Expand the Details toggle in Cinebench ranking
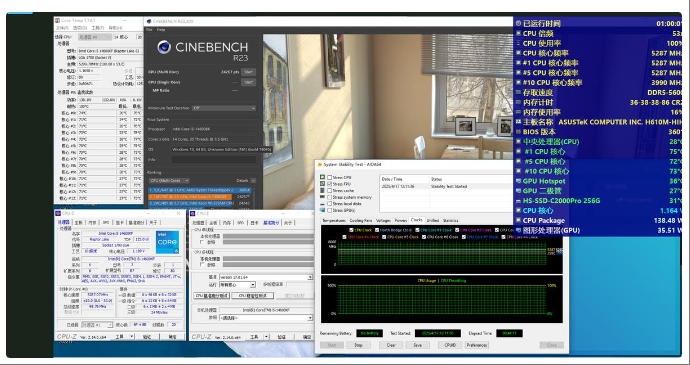Image resolution: width=690 pixels, height=365 pixels. (x=253, y=181)
